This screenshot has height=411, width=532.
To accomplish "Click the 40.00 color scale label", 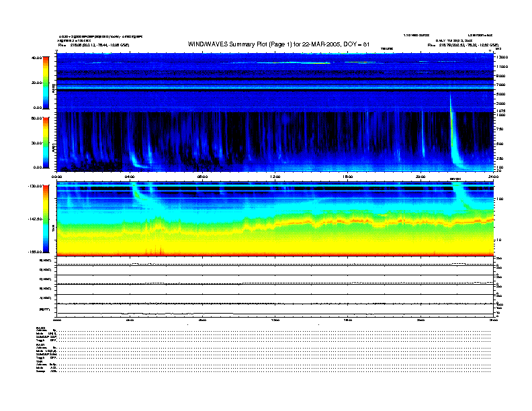I will pos(37,58).
